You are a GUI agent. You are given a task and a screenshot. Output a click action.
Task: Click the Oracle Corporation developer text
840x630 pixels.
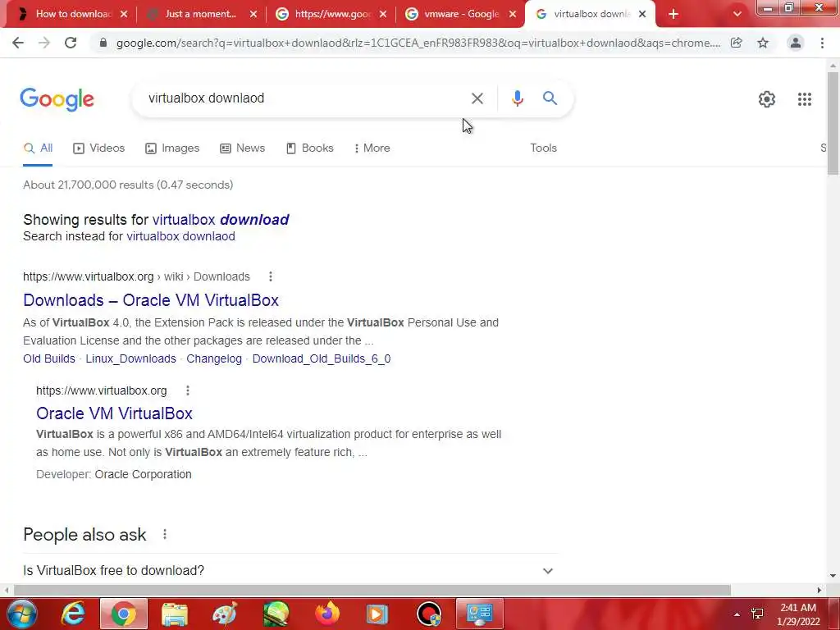coord(143,474)
